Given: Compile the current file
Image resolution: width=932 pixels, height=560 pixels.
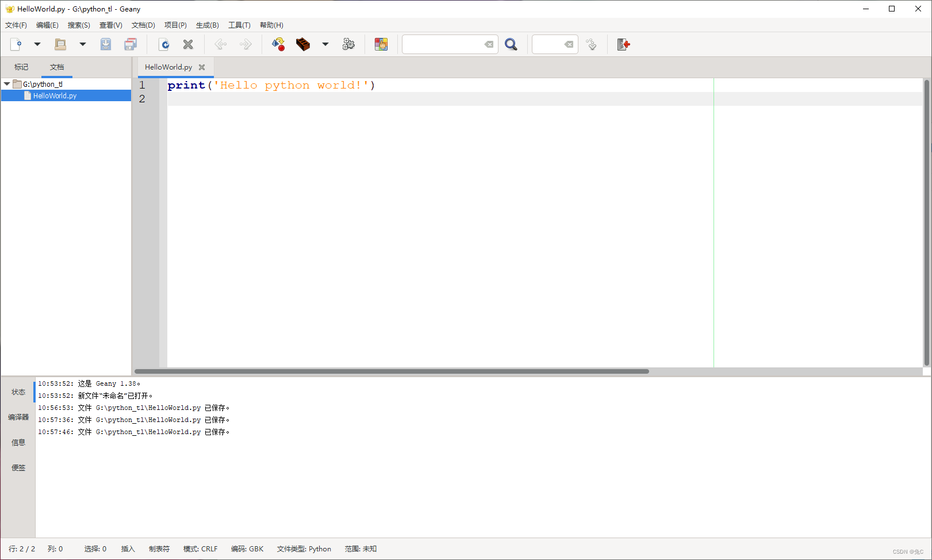Looking at the screenshot, I should (x=278, y=44).
